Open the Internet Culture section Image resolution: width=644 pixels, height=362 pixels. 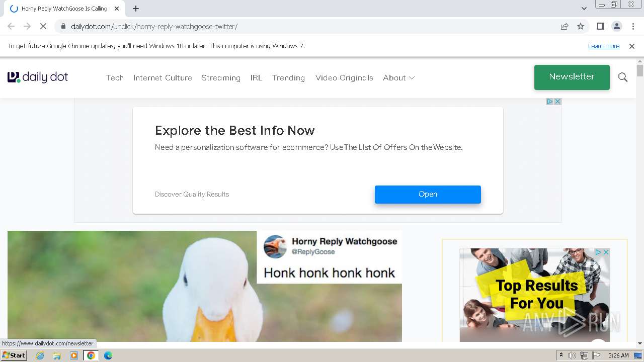point(163,77)
